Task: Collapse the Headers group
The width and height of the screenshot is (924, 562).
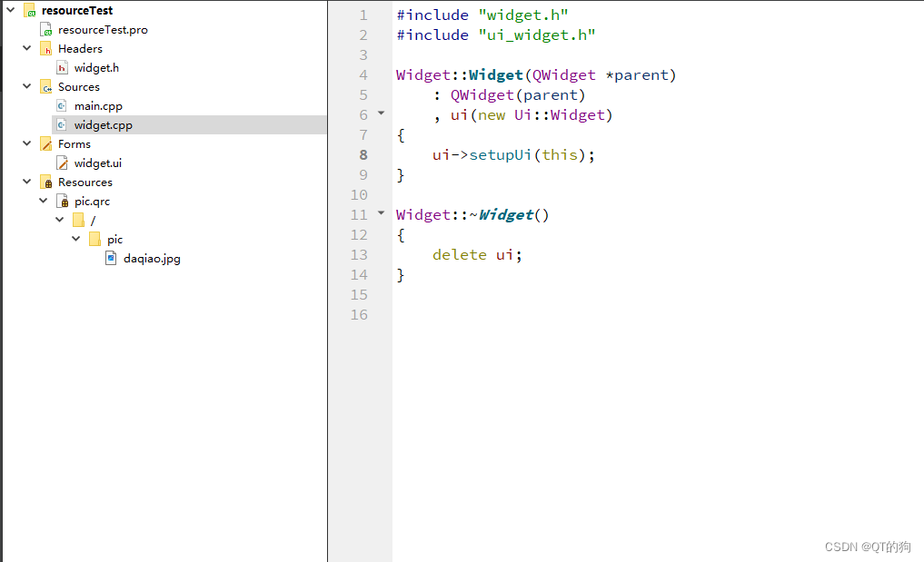Action: pos(27,48)
